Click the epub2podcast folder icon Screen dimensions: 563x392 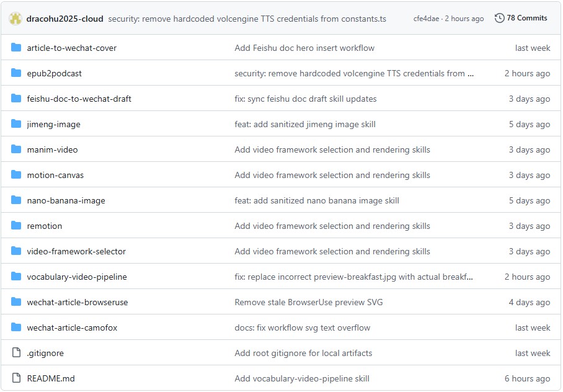(16, 73)
